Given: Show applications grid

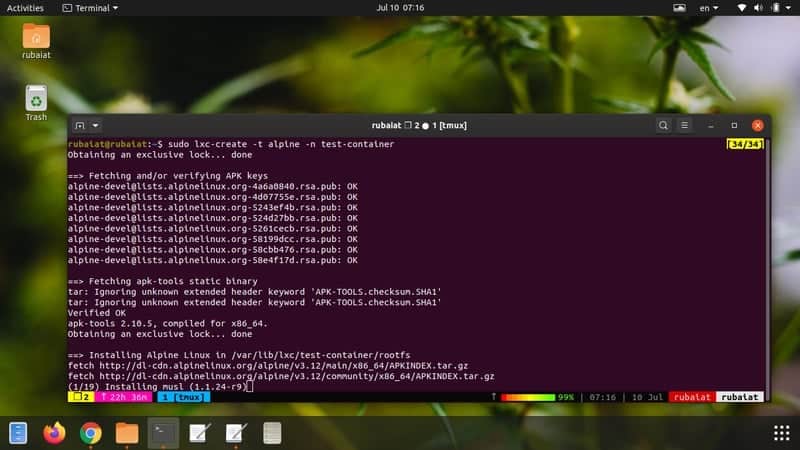Looking at the screenshot, I should (781, 433).
